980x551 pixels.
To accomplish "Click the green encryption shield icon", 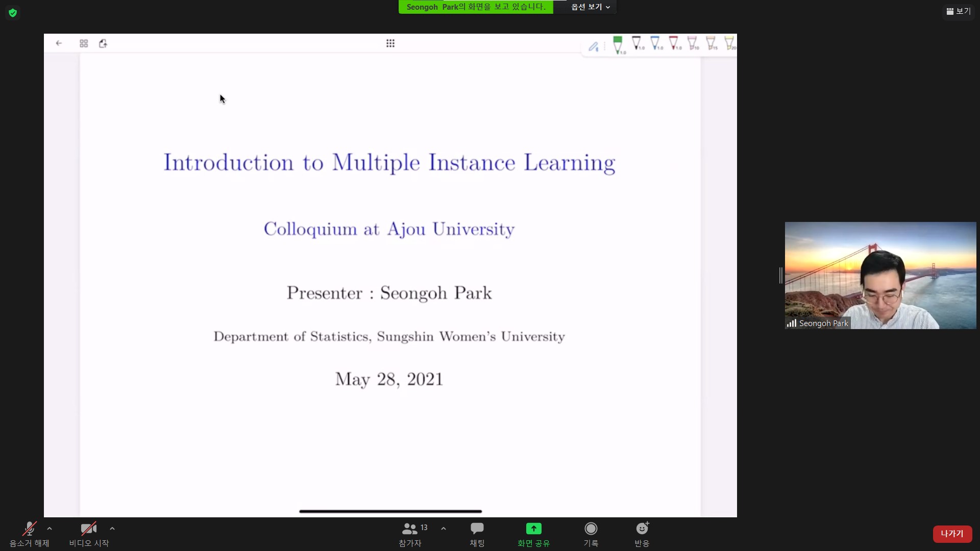I will [x=13, y=13].
